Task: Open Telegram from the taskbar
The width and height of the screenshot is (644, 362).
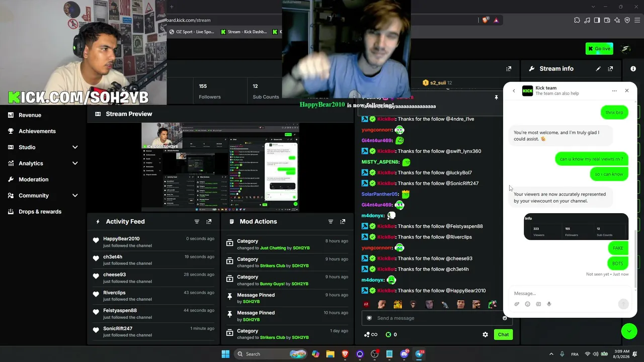Action: click(419, 354)
